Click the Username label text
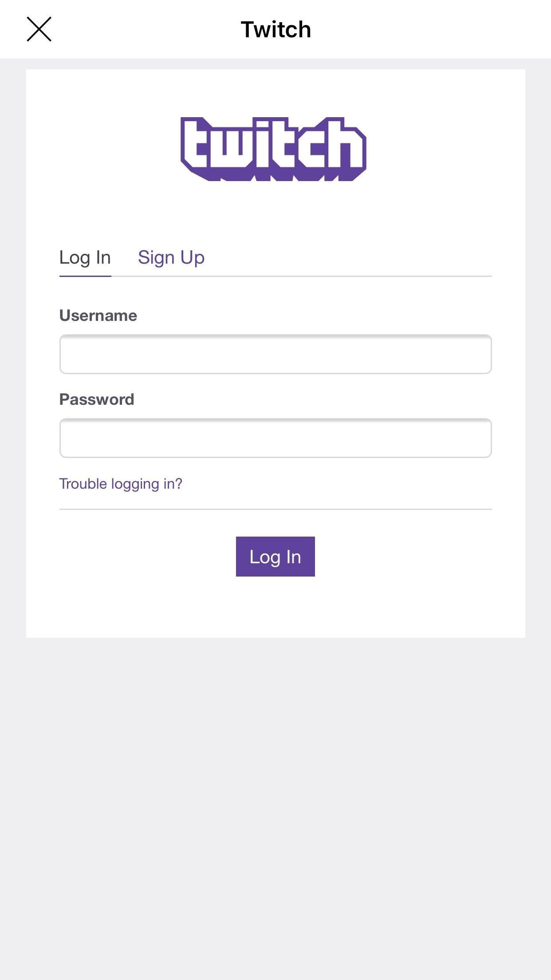 [98, 315]
